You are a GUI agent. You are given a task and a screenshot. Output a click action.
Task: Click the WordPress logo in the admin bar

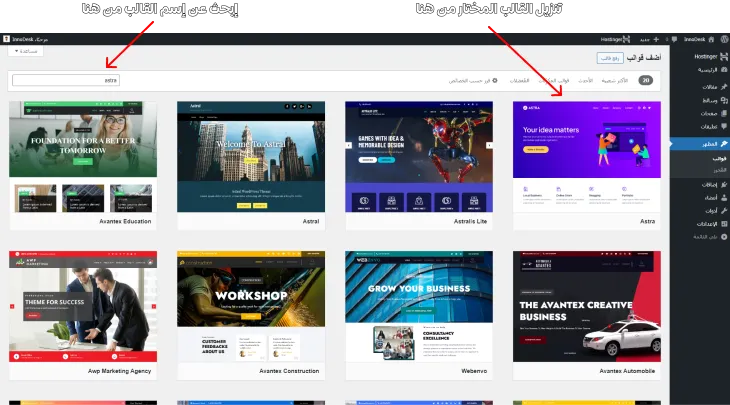tap(724, 39)
